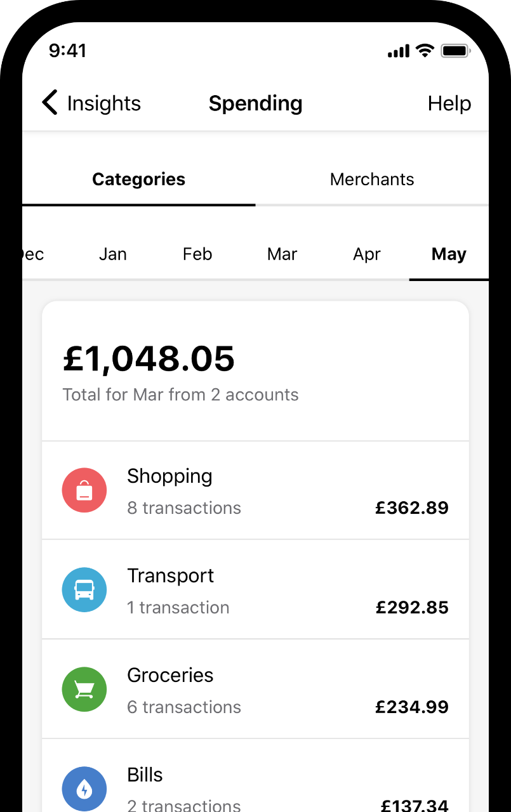Select the Jan month tab
The height and width of the screenshot is (812, 511).
(113, 254)
